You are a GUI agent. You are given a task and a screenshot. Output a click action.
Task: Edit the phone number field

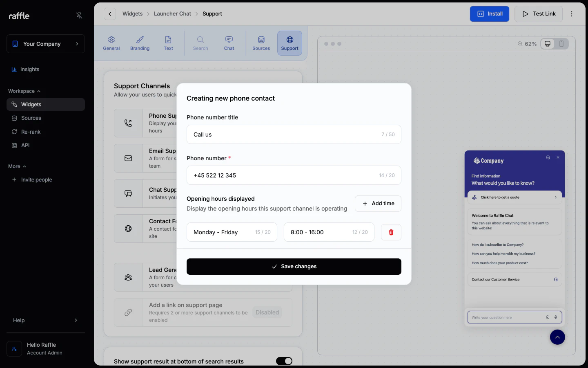click(x=294, y=175)
